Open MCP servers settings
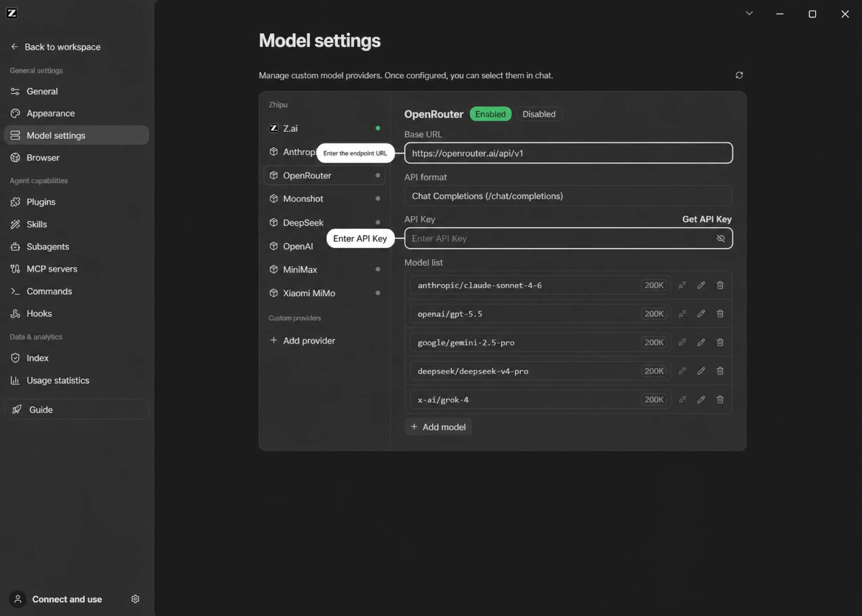 click(76, 269)
